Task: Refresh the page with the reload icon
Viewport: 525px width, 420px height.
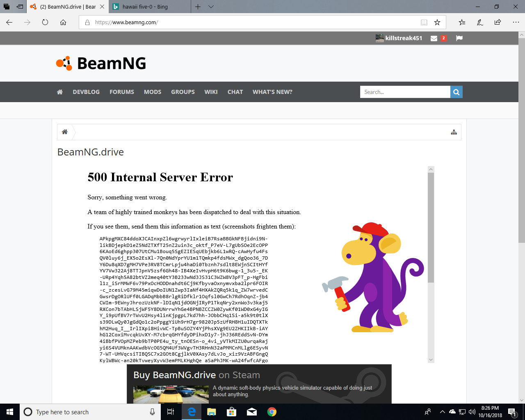Action: tap(45, 22)
